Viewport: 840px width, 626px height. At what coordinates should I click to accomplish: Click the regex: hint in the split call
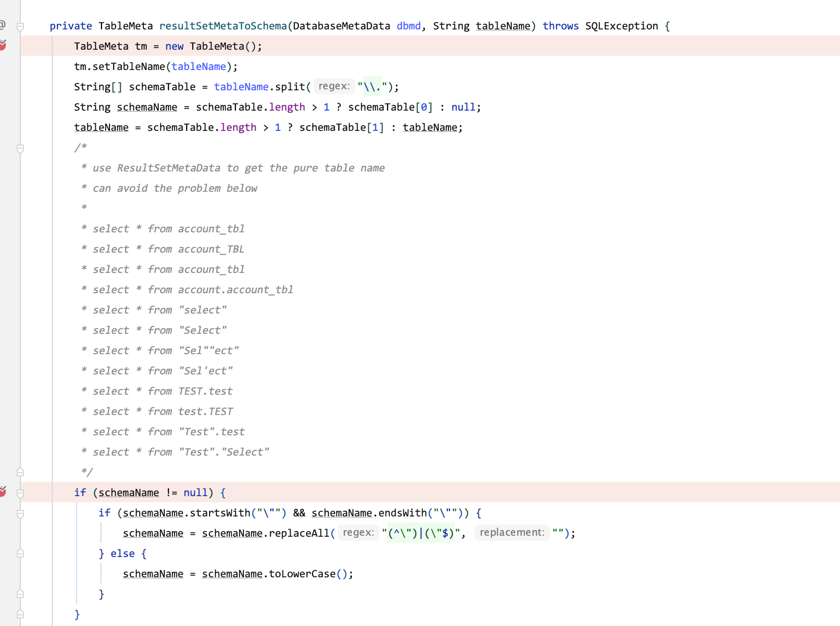coord(334,86)
